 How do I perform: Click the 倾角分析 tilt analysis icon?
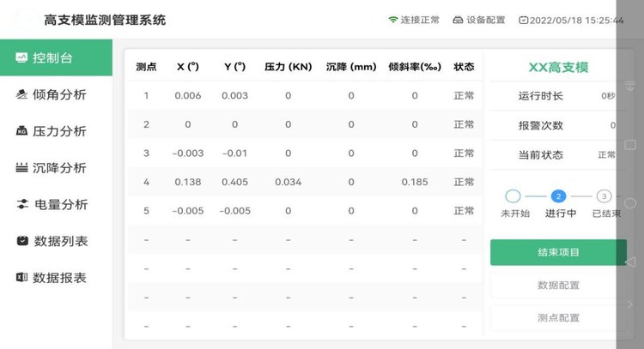tap(21, 95)
